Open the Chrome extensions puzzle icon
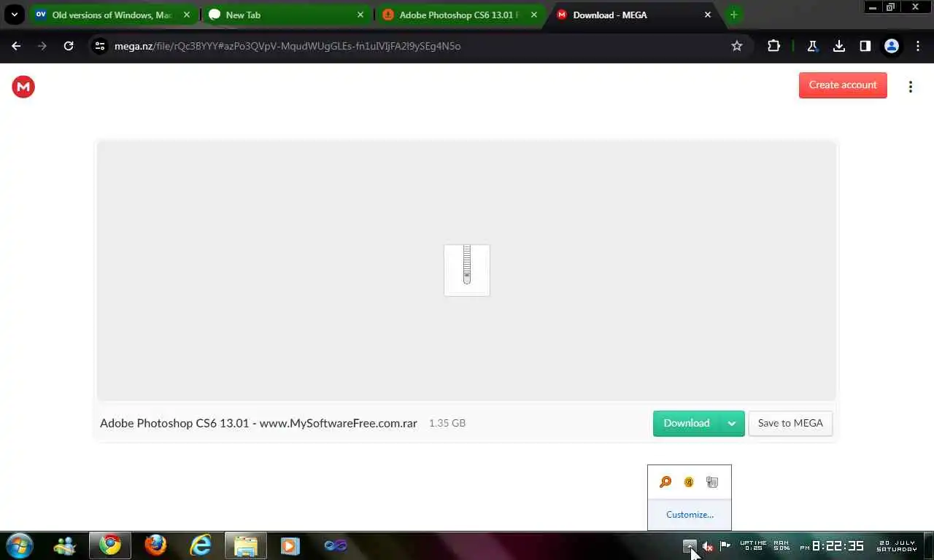934x560 pixels. 773,46
